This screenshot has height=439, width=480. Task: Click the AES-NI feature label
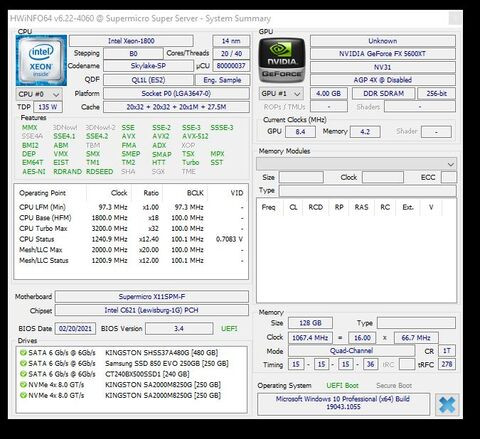(x=33, y=172)
